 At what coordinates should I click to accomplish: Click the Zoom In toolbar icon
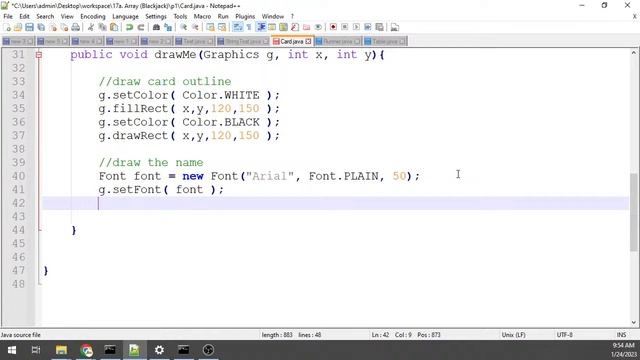tap(184, 27)
